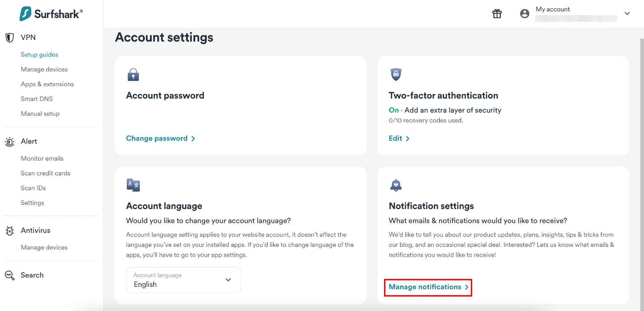The image size is (644, 311).
Task: Click the account avatar icon
Action: click(524, 14)
